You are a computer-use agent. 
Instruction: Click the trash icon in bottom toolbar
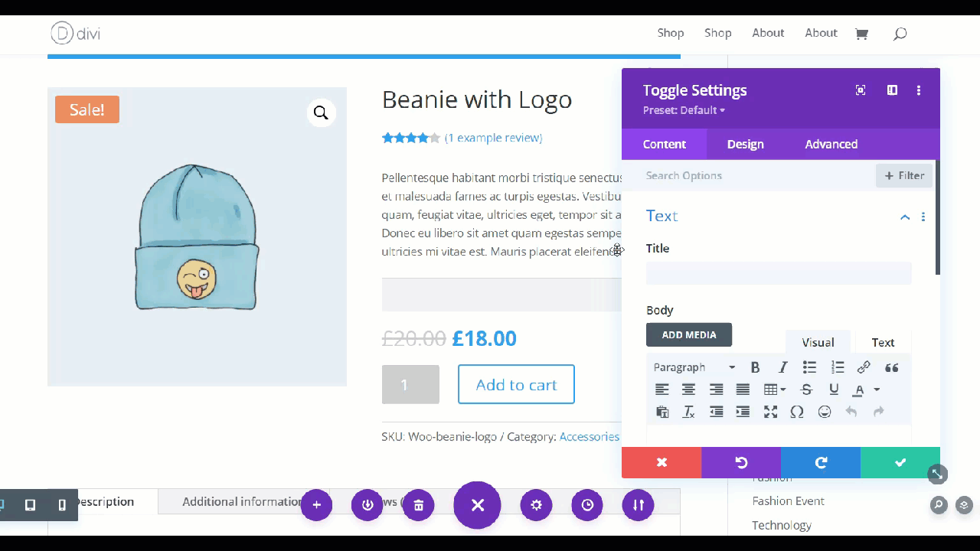click(x=419, y=505)
